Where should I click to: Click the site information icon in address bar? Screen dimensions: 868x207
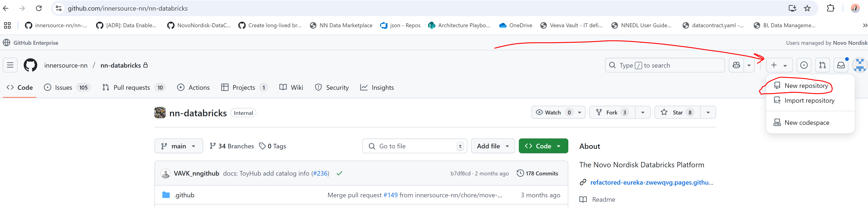[59, 8]
